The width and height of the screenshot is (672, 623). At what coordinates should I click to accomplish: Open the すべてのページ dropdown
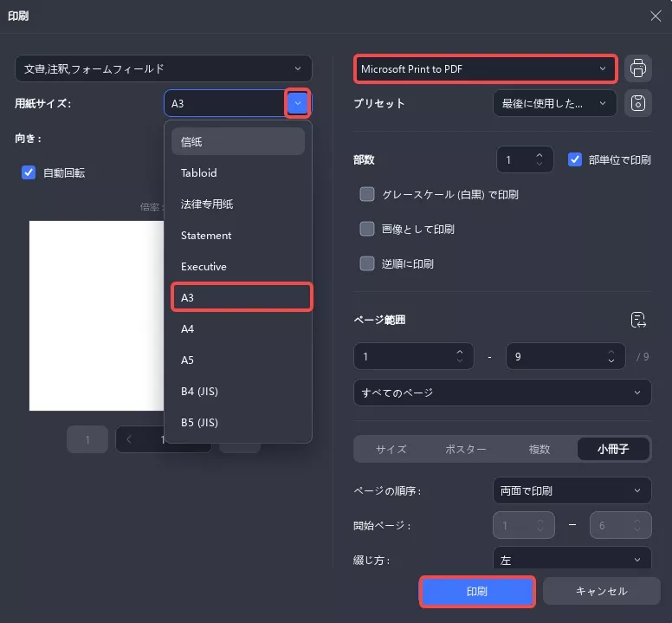(502, 393)
